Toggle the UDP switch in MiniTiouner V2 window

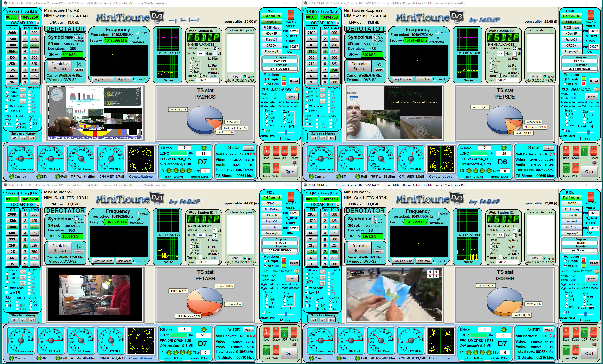coord(285,332)
